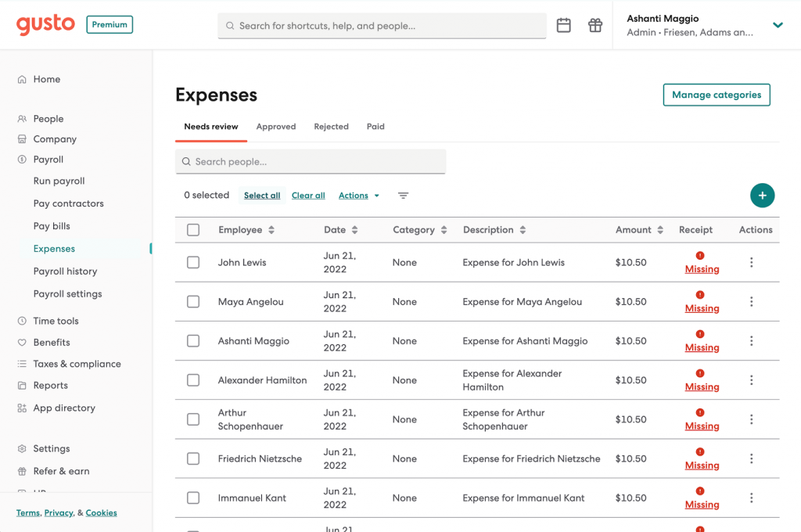Screen dimensions: 801x532
Task: Click the Time tools clock icon
Action: tap(22, 321)
